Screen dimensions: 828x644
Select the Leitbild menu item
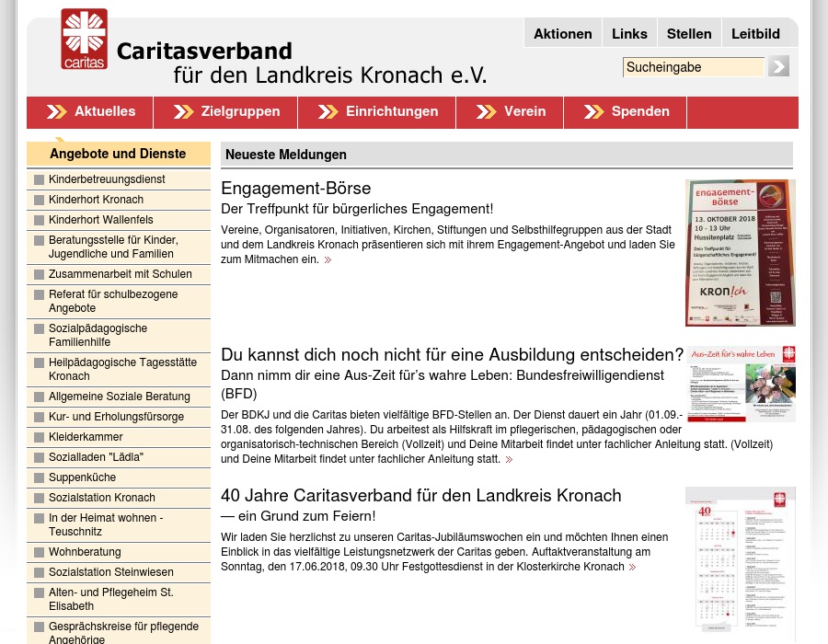[x=755, y=33]
